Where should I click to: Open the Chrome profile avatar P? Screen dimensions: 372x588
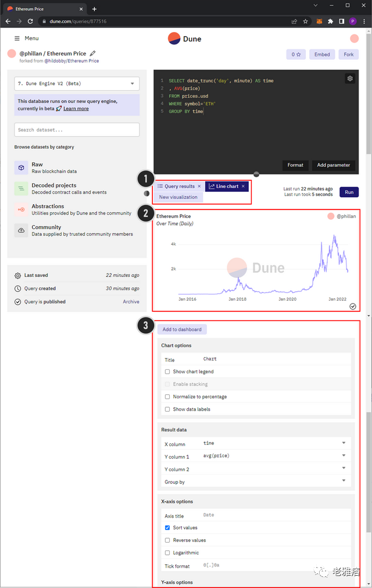(x=353, y=22)
